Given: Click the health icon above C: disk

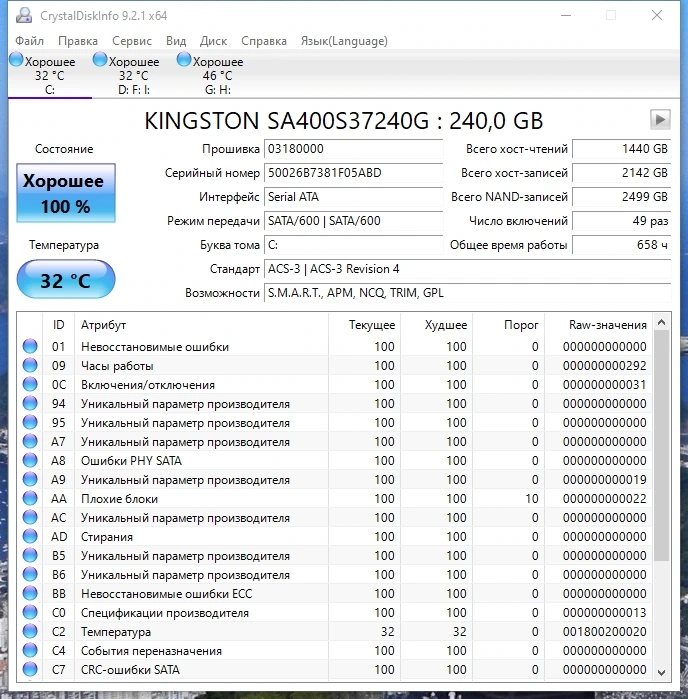Looking at the screenshot, I should point(16,59).
